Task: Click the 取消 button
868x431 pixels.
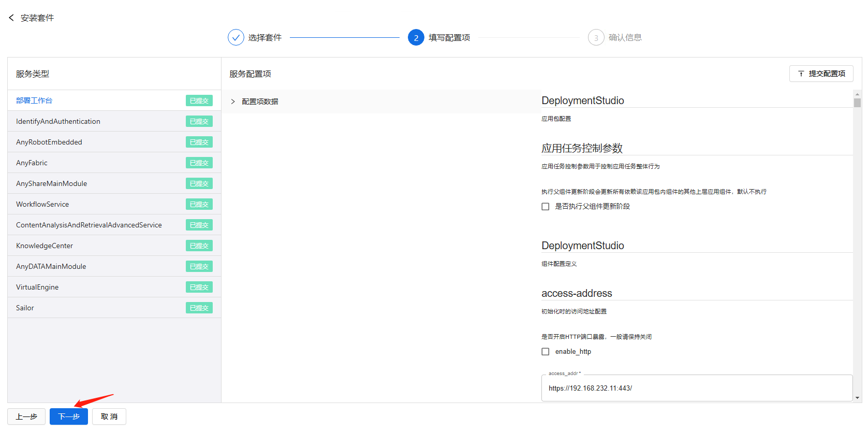Action: [109, 416]
